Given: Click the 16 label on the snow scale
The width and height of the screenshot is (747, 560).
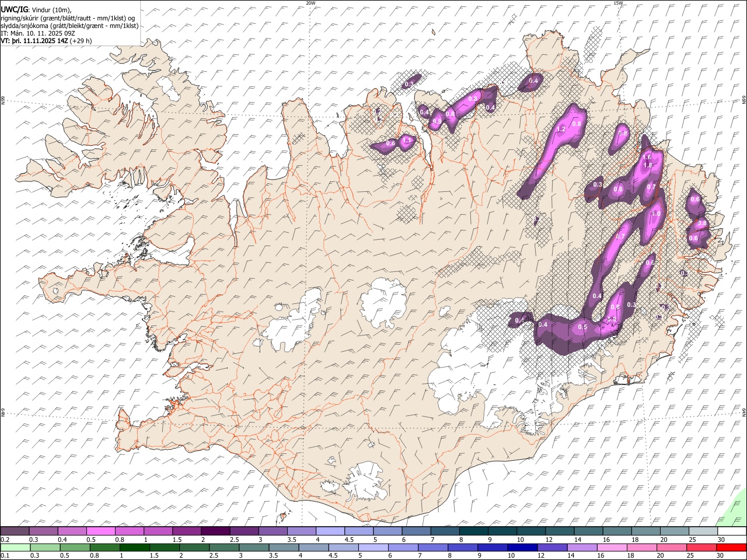Looking at the screenshot, I should [606, 539].
